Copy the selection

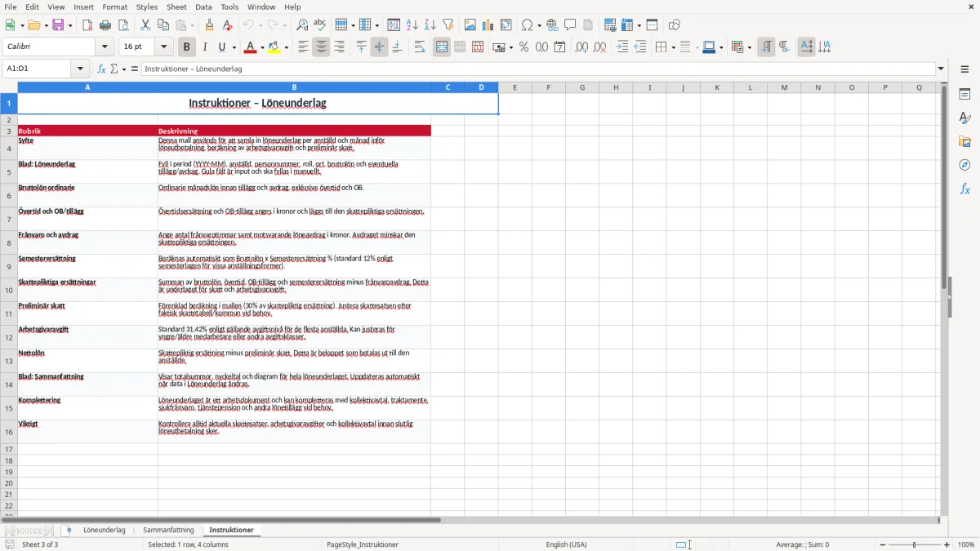click(162, 25)
